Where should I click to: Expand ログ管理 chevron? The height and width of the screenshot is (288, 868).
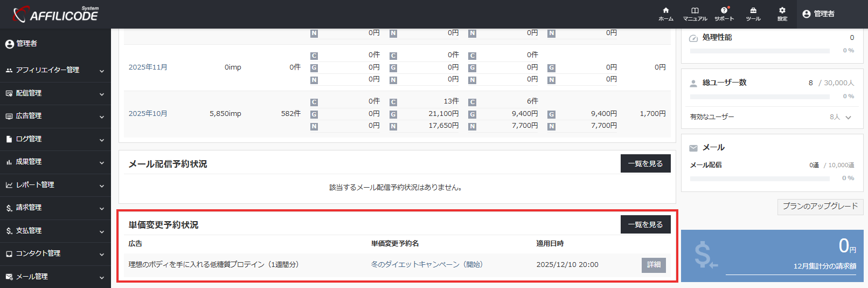(x=102, y=140)
